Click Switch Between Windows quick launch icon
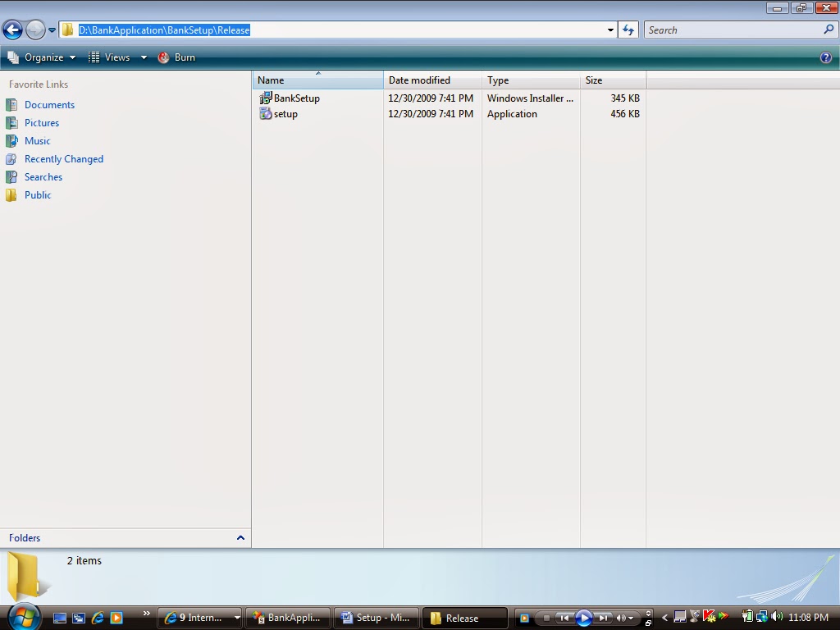Screen dimensions: 840x630 point(79,618)
